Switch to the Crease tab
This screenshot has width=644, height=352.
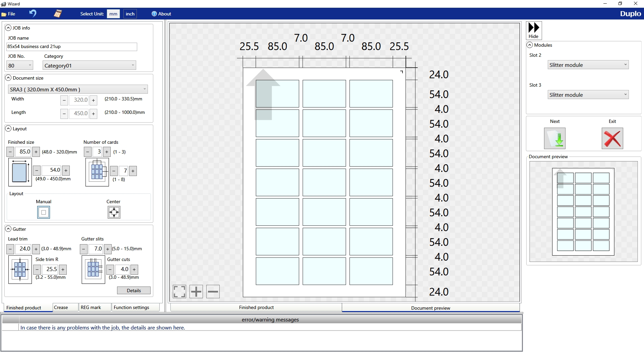click(65, 307)
